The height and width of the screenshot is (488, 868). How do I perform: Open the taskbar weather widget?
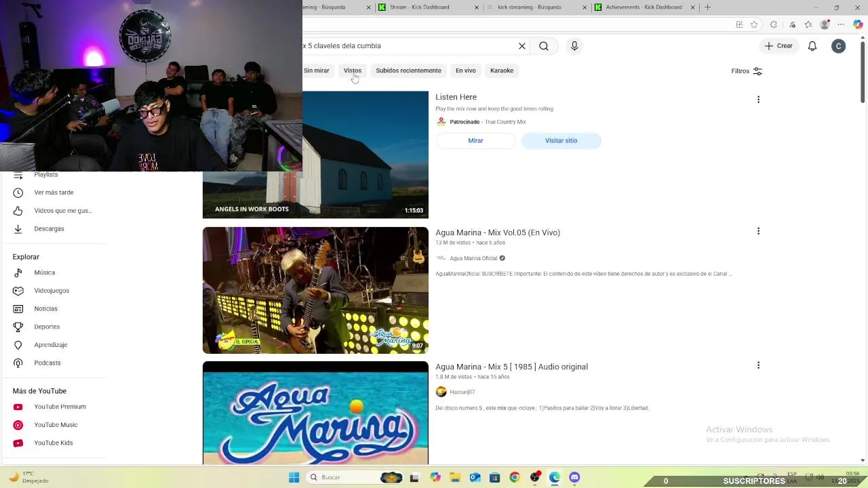click(x=28, y=477)
